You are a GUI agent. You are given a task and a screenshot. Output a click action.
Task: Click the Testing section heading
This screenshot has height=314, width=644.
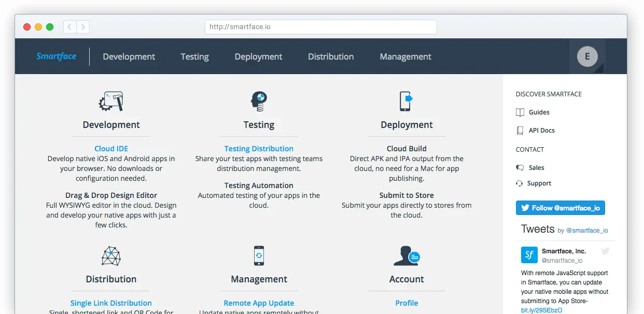pos(259,125)
